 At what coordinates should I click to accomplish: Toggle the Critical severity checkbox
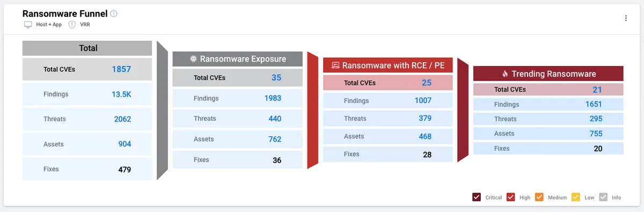477,197
